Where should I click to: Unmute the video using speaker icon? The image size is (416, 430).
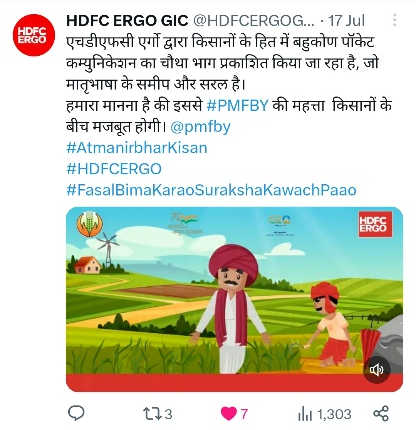click(377, 370)
